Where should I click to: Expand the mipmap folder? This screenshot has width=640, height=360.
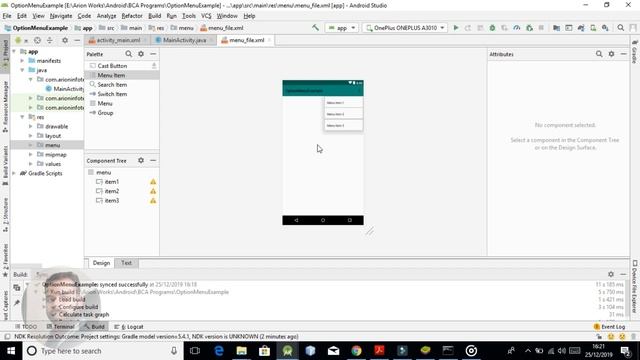tap(31, 155)
